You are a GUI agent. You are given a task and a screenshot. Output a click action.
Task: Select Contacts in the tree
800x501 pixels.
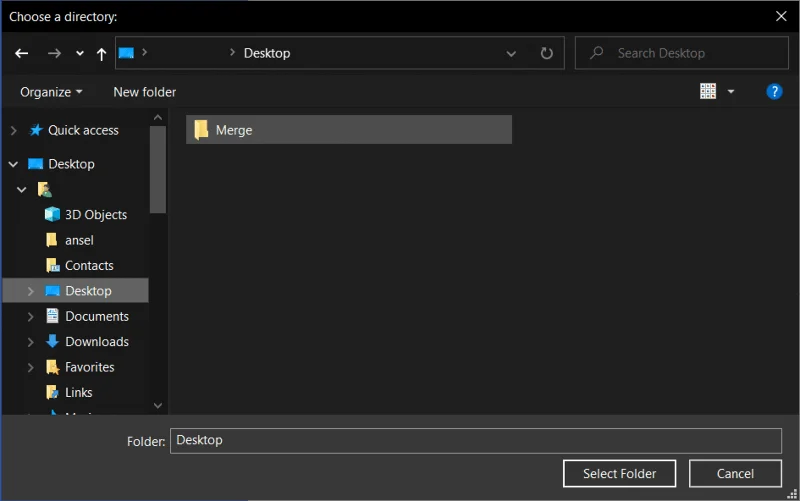tap(89, 266)
